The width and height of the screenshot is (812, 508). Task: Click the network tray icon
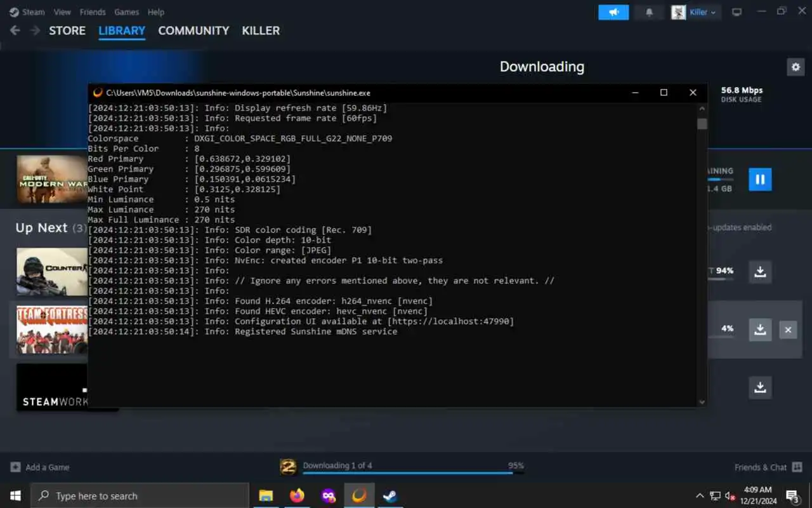(x=715, y=495)
